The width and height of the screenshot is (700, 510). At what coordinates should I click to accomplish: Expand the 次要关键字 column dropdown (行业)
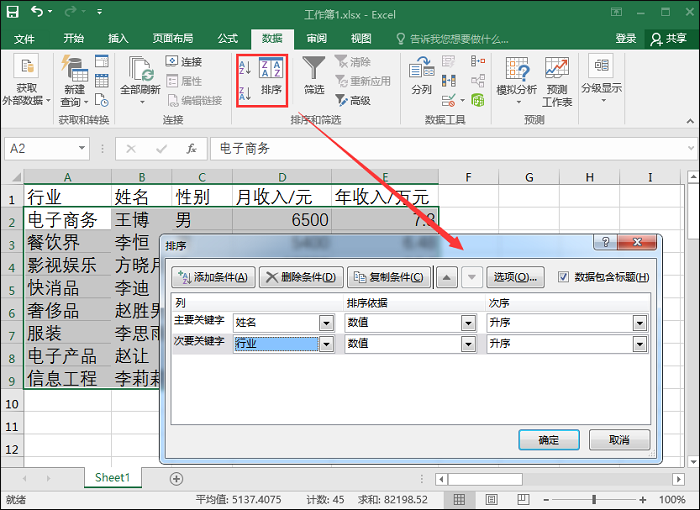click(x=326, y=344)
